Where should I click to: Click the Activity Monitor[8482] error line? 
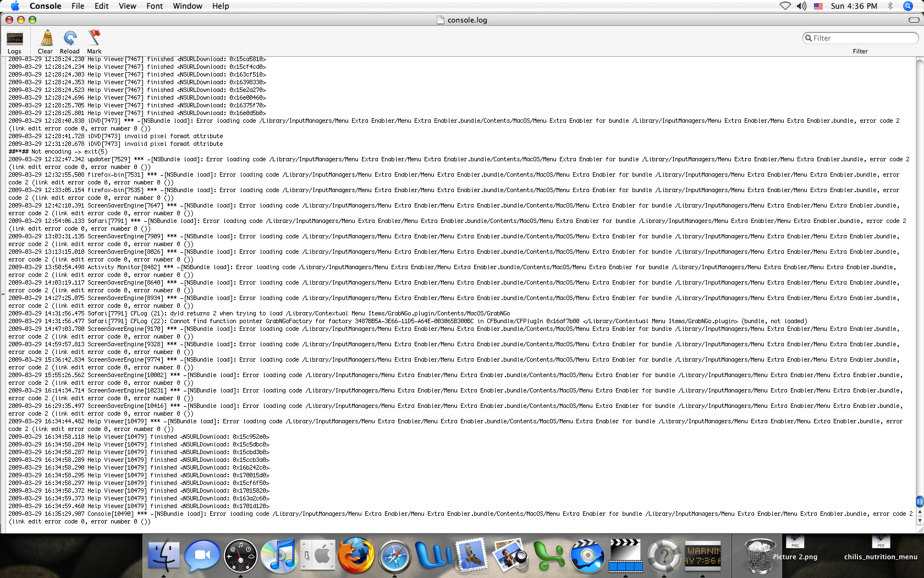(452, 271)
